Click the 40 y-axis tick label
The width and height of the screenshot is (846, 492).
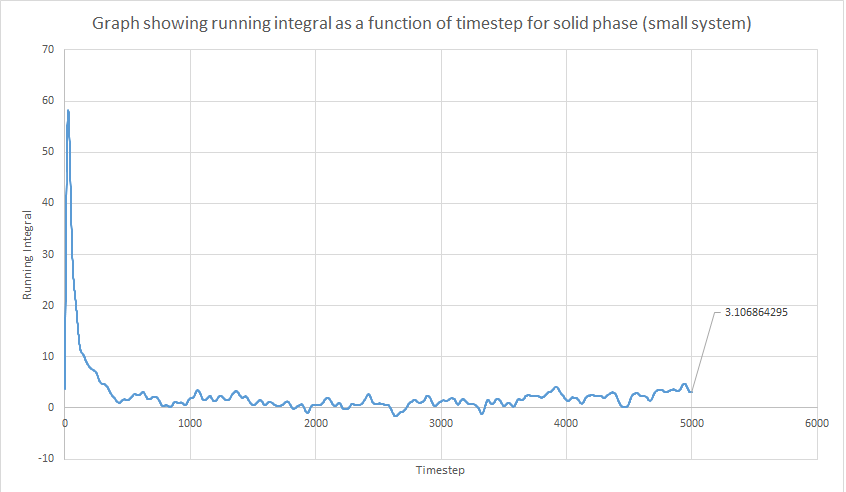click(x=48, y=203)
